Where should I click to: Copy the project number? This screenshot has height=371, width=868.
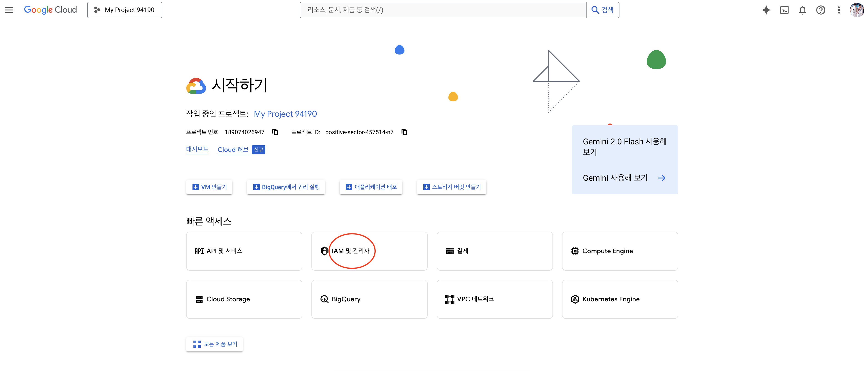pos(275,132)
